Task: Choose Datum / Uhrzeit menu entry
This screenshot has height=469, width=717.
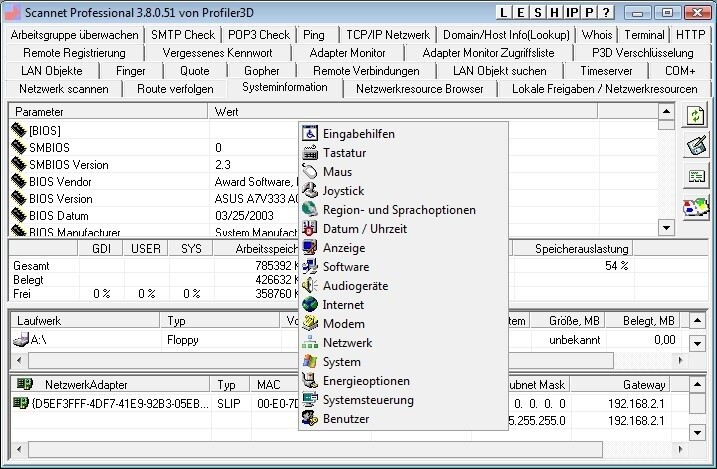Action: point(403,229)
